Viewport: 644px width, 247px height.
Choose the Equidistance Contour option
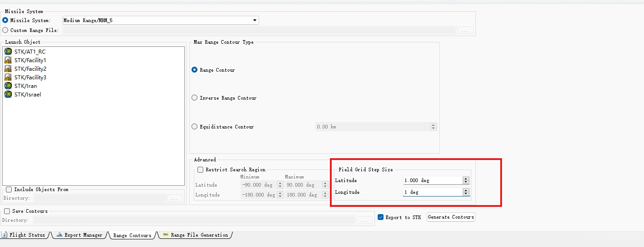(x=195, y=127)
